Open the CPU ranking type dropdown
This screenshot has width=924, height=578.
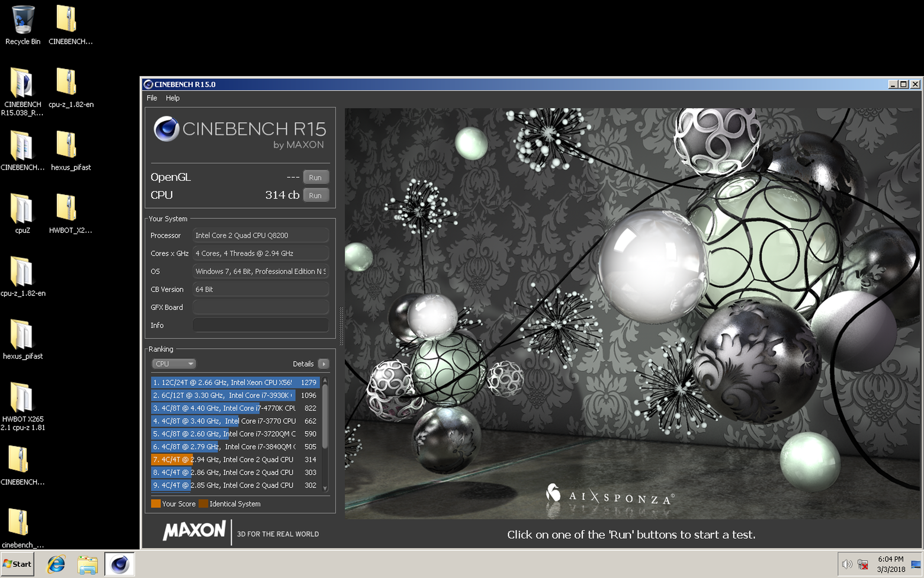174,364
